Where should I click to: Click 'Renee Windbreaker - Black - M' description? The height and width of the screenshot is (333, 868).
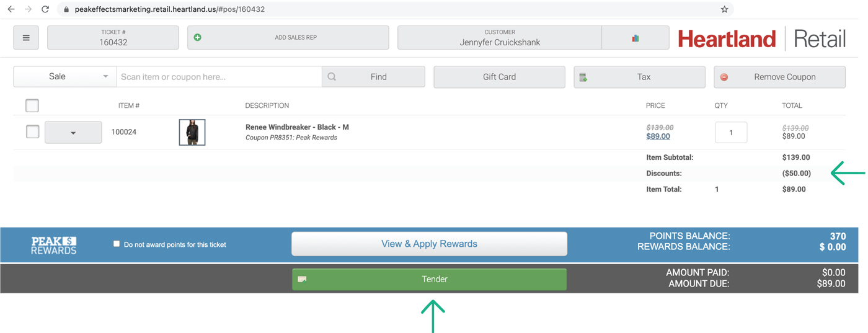(297, 127)
